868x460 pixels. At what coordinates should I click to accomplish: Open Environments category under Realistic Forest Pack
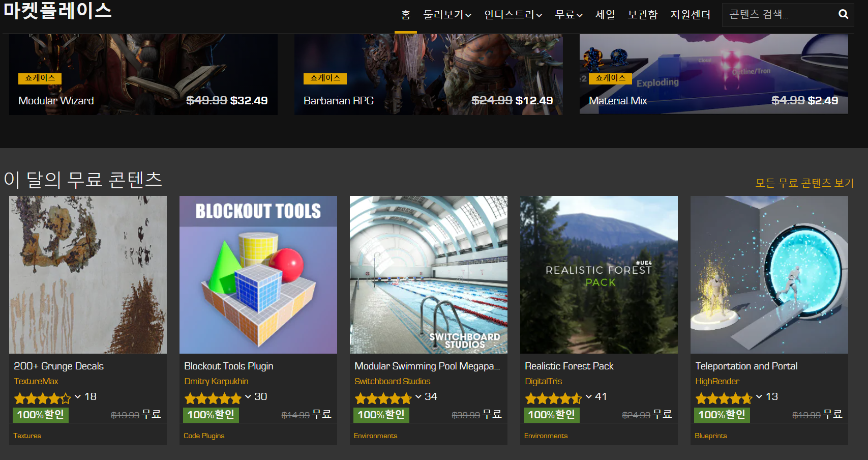coord(546,436)
